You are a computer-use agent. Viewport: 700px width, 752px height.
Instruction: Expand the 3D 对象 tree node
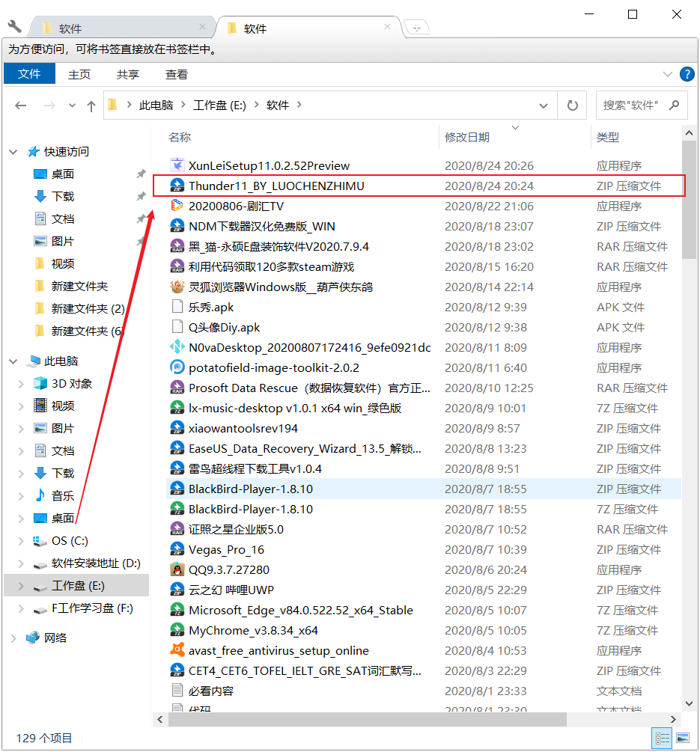(21, 384)
